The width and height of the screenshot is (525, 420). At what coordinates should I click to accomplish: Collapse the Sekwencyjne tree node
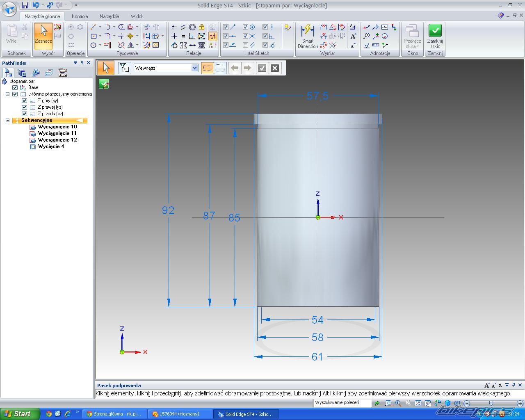(7, 120)
